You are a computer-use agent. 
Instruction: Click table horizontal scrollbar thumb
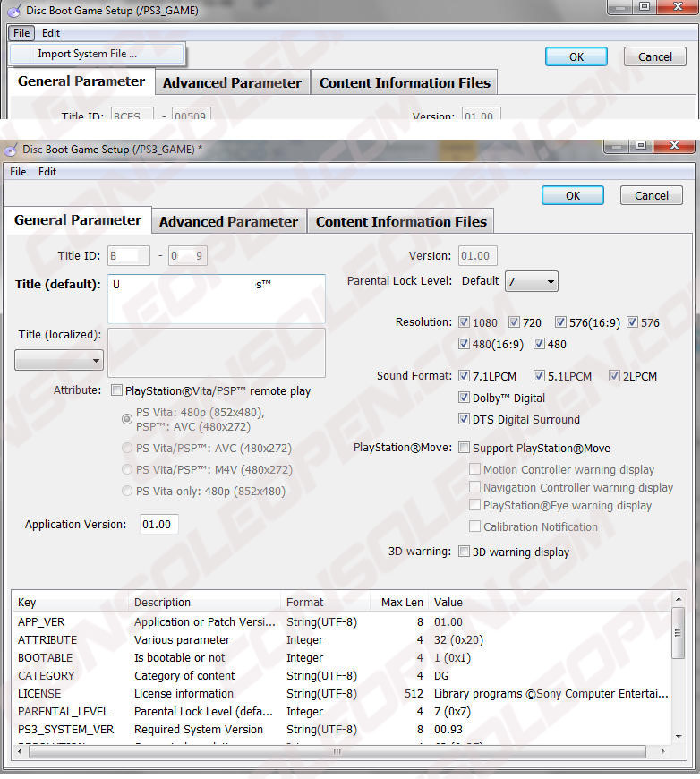[x=337, y=751]
